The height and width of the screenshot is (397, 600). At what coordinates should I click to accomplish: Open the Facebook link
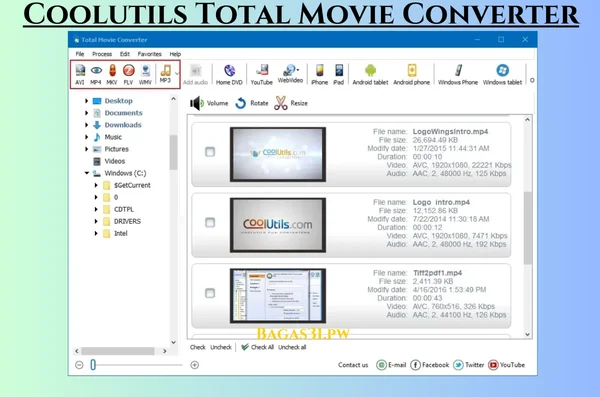[x=429, y=365]
